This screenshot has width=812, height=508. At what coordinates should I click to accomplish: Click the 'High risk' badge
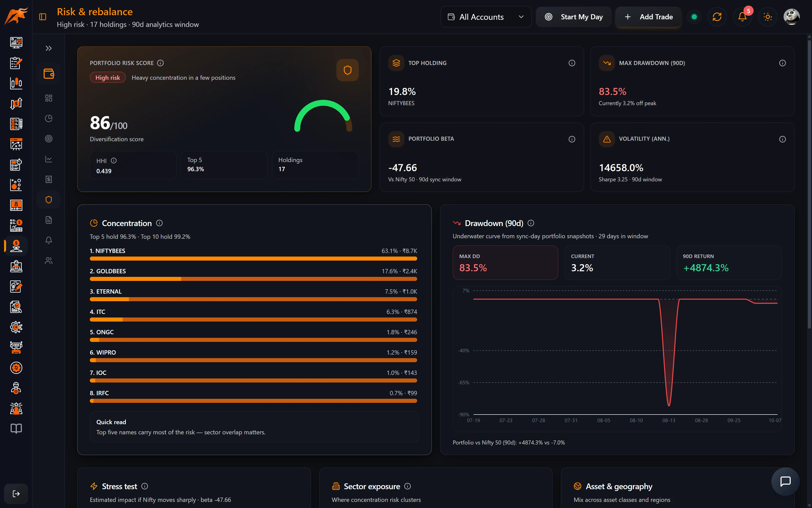[107, 78]
